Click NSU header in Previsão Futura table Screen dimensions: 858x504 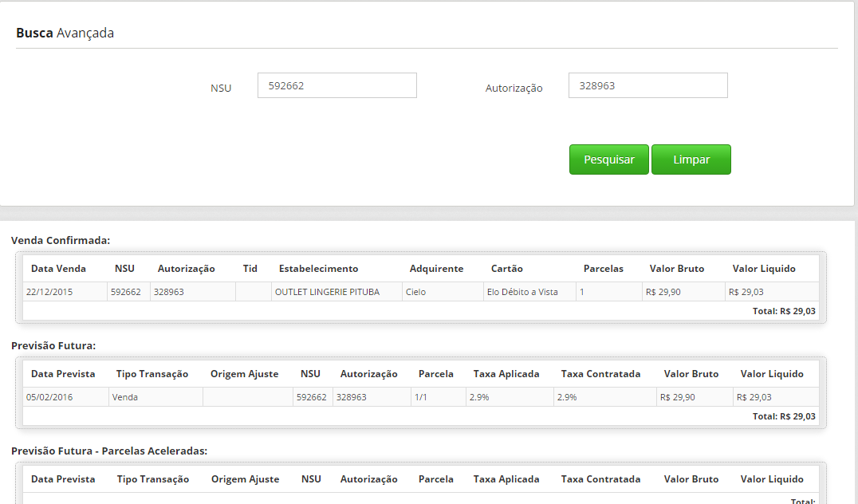(x=310, y=374)
